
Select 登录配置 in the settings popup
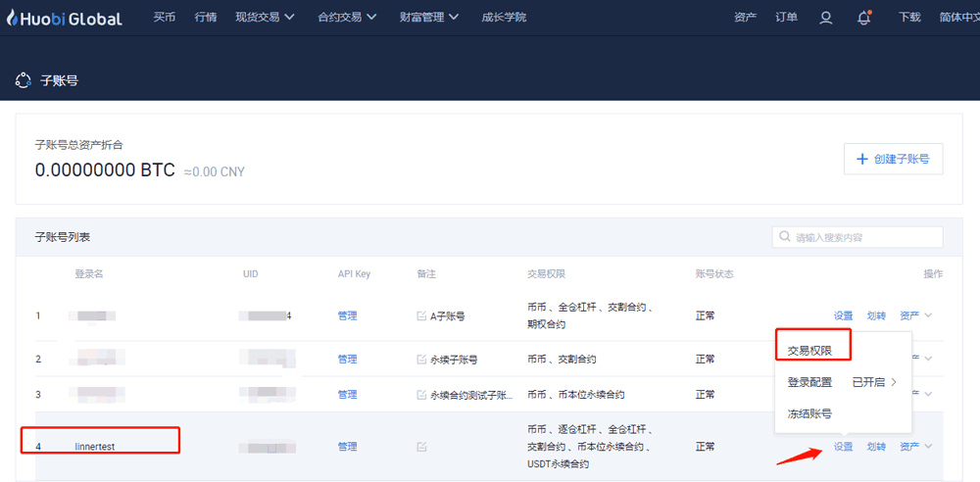809,382
